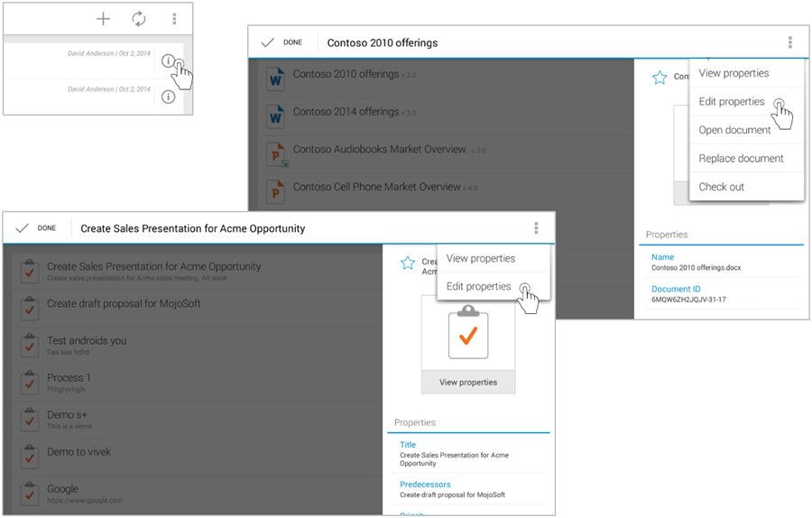Click Done in Create Sales Presentation header
The width and height of the screenshot is (812, 518).
(36, 228)
